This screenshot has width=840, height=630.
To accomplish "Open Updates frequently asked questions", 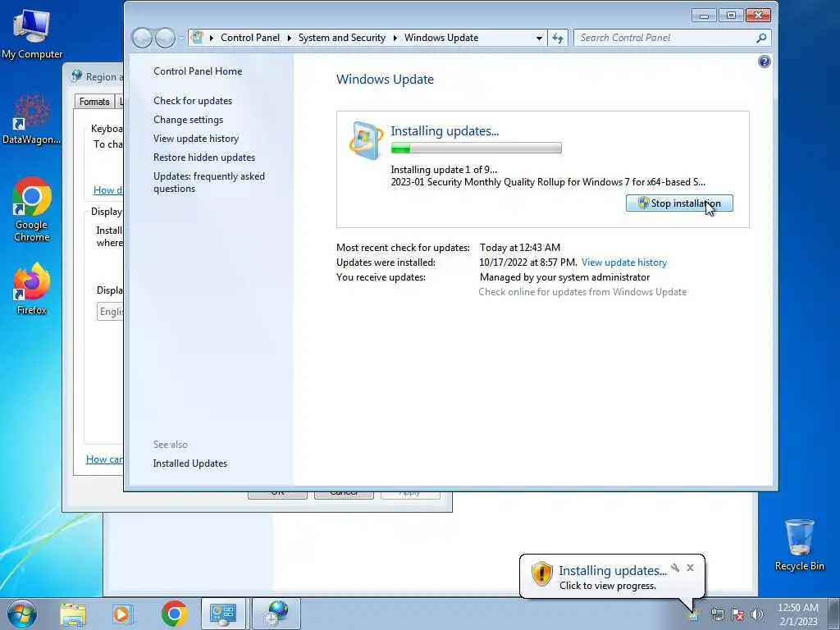I will (209, 182).
